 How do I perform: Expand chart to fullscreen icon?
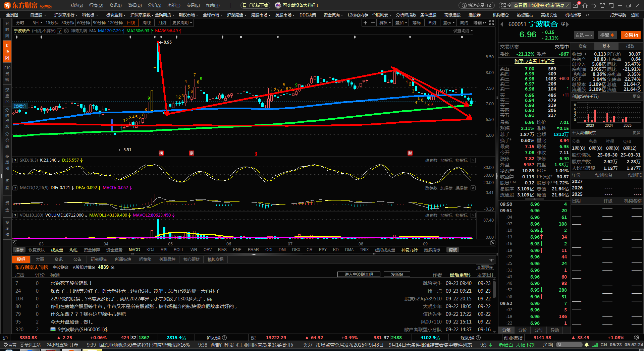pos(491,23)
